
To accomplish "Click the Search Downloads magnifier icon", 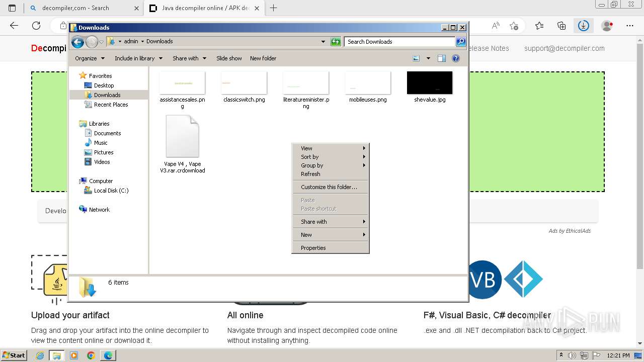I will [460, 42].
